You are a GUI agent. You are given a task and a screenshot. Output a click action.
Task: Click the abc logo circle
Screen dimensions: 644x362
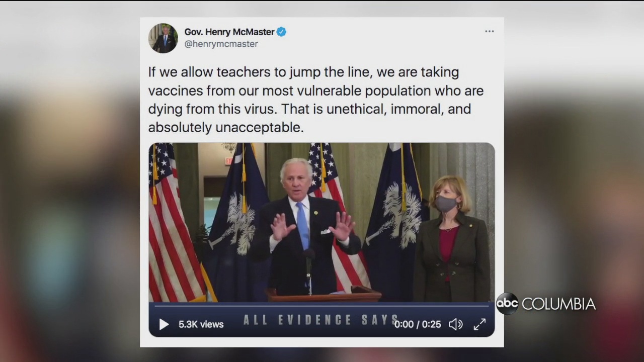(x=507, y=304)
